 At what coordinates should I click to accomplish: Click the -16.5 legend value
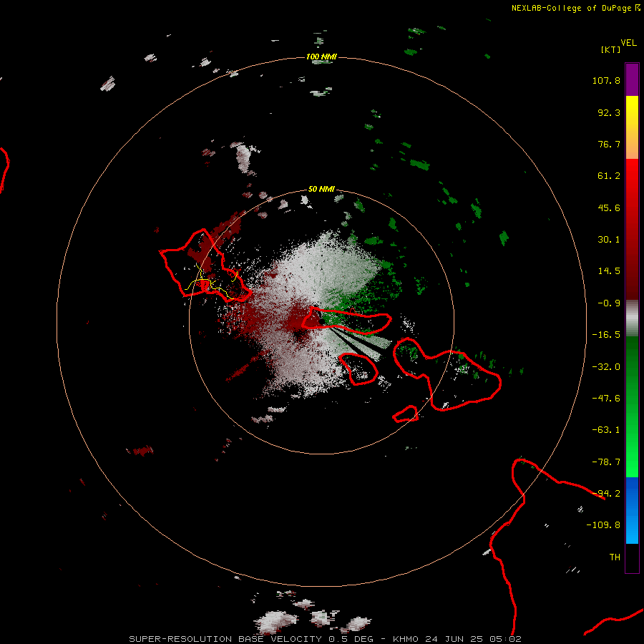point(606,335)
